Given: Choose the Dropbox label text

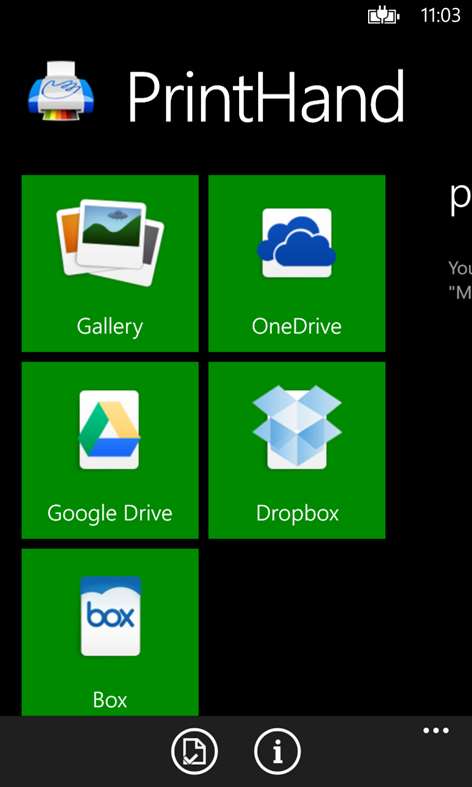Looking at the screenshot, I should [x=297, y=514].
